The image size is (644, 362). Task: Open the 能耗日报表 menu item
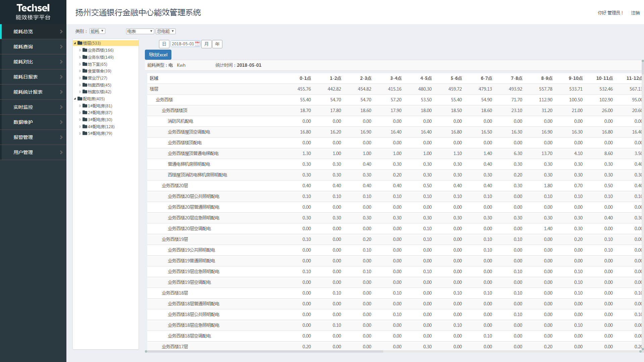point(25,77)
